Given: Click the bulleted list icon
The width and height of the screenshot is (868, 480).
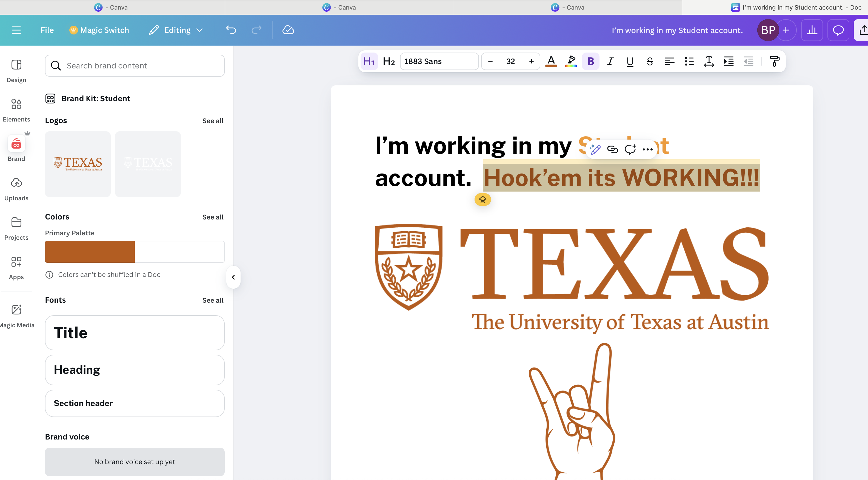Looking at the screenshot, I should [x=689, y=61].
